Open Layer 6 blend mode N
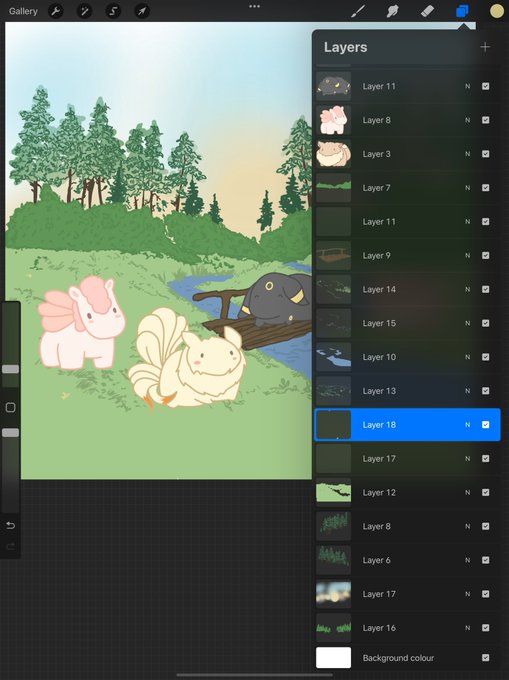Viewport: 509px width, 680px height. tap(467, 560)
